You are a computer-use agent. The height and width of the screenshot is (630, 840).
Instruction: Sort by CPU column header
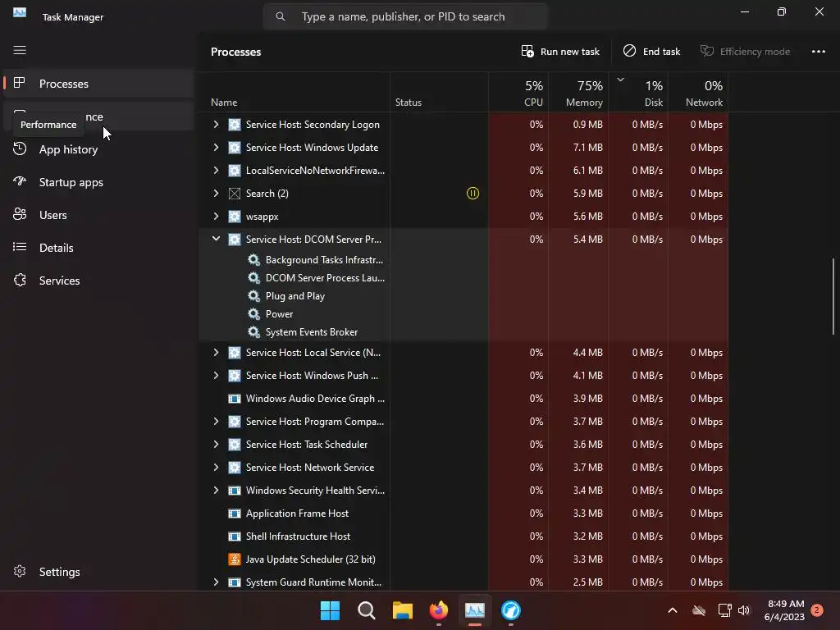(x=518, y=94)
